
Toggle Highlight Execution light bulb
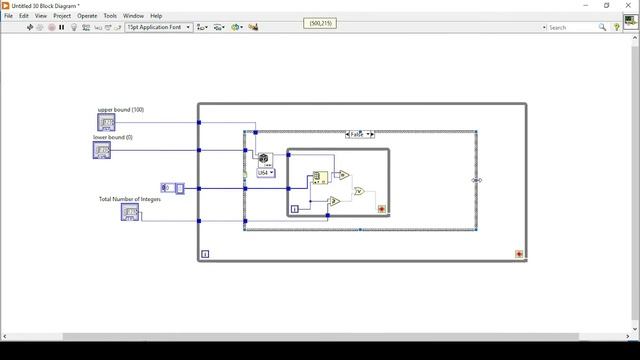point(74,27)
